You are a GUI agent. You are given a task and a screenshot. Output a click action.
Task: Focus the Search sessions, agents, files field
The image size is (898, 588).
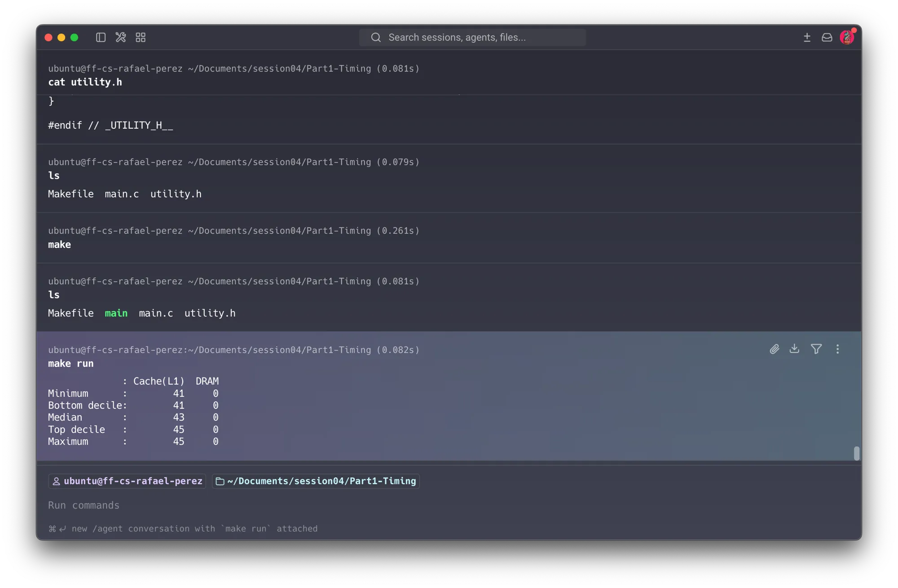pyautogui.click(x=472, y=37)
